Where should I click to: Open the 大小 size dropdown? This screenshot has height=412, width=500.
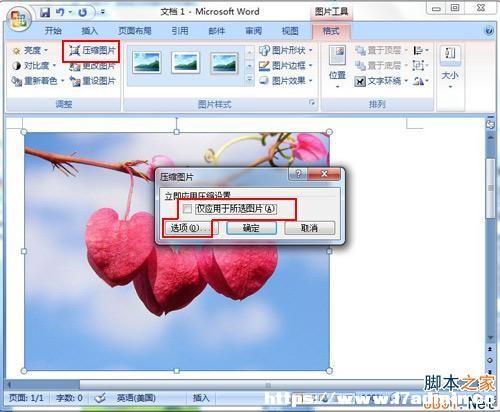pos(450,66)
